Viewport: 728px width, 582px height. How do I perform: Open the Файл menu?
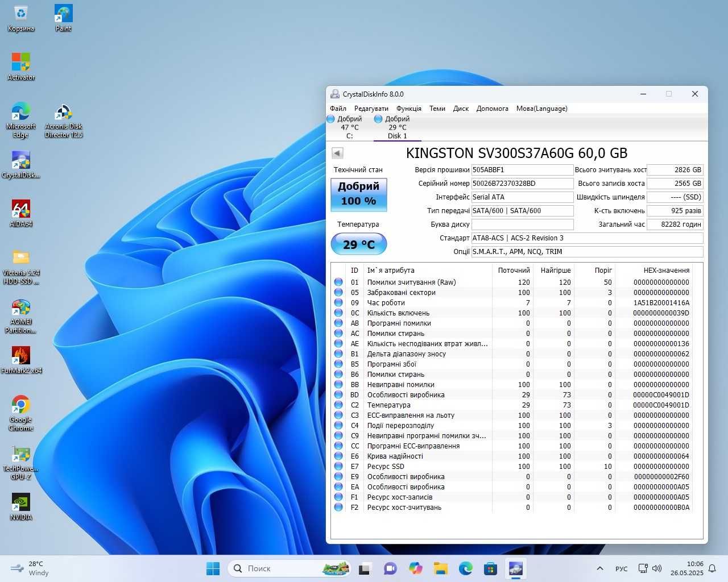pos(338,109)
